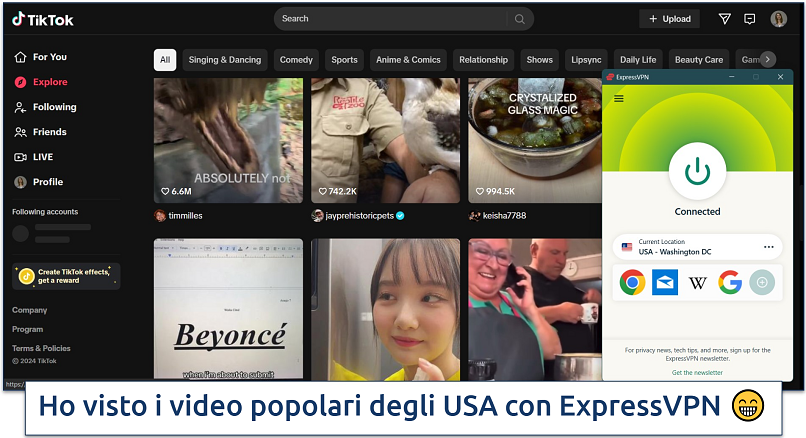Launch Mail shortcut in ExpressVPN
The height and width of the screenshot is (438, 806).
pyautogui.click(x=665, y=282)
